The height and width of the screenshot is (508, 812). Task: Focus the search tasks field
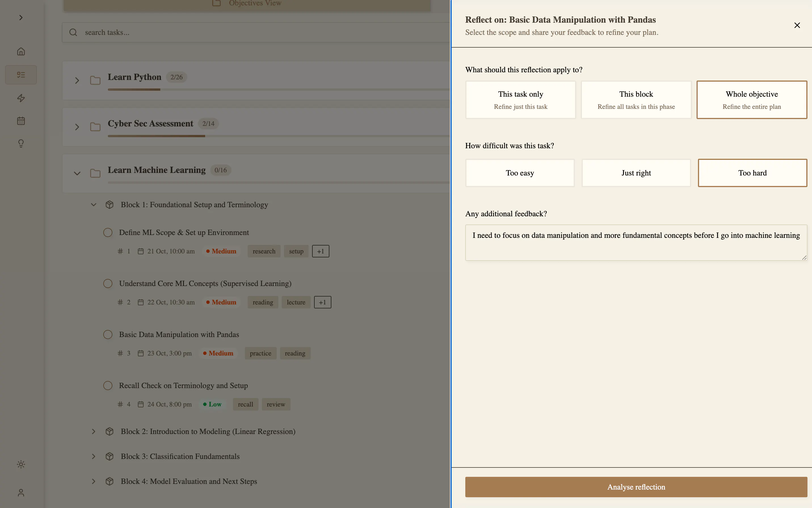pos(256,32)
